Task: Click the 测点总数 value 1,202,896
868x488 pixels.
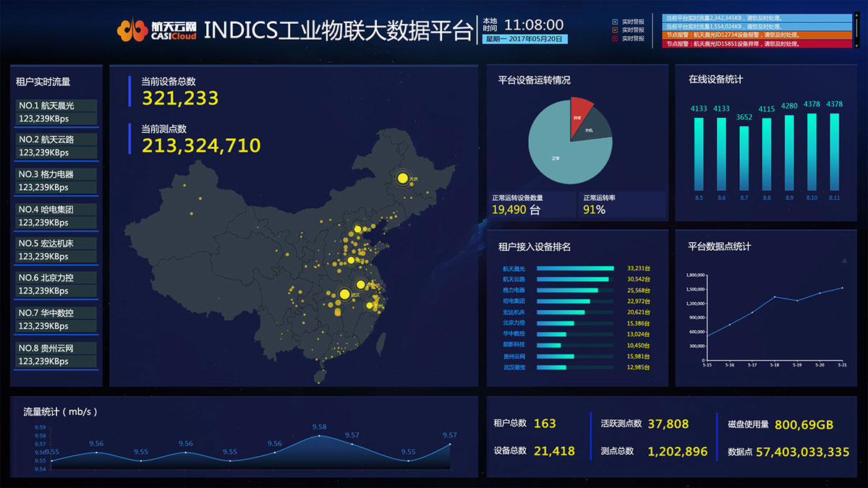Action: (x=678, y=451)
